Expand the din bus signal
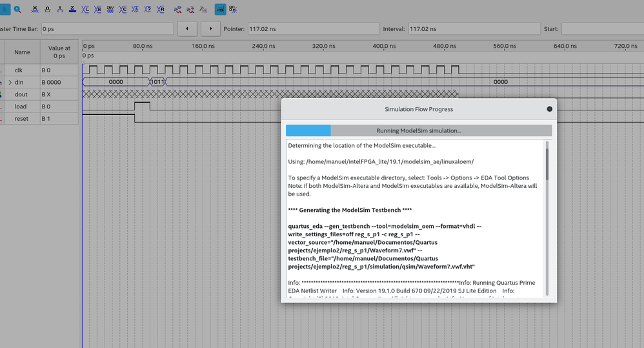 tap(10, 82)
